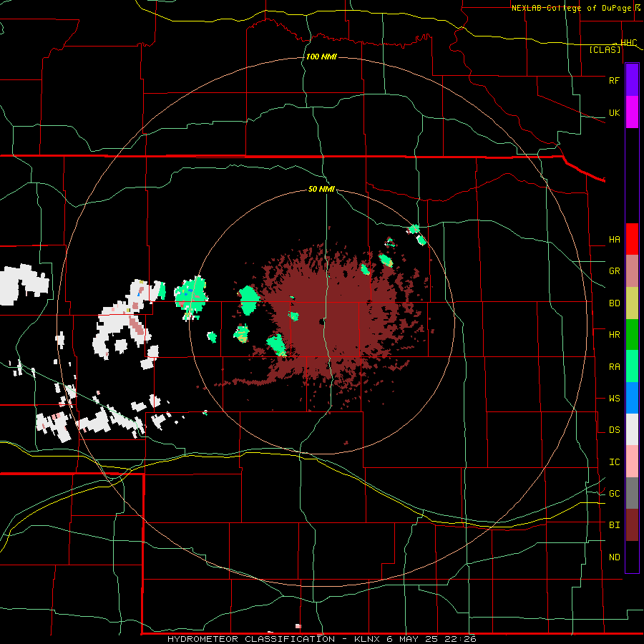Screen dimensions: 644x644
Task: Click the HHC label above the legend
Action: 628,43
